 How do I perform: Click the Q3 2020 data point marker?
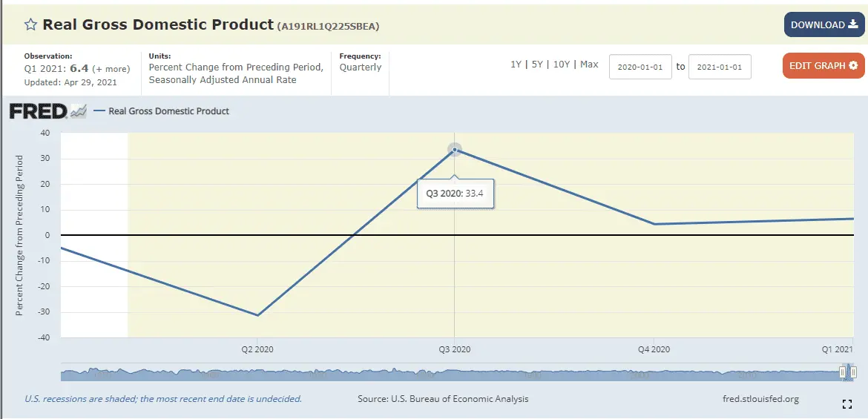(x=455, y=150)
